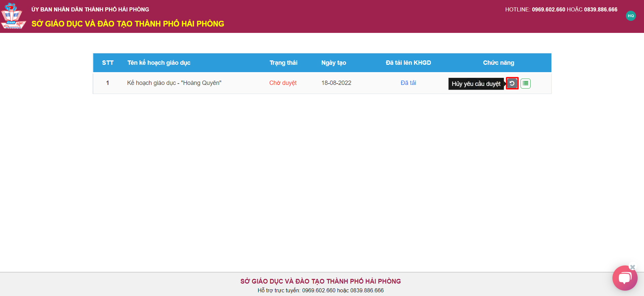Click the "Đã tải" link
Viewport: 644px width, 296px height.
[x=408, y=83]
